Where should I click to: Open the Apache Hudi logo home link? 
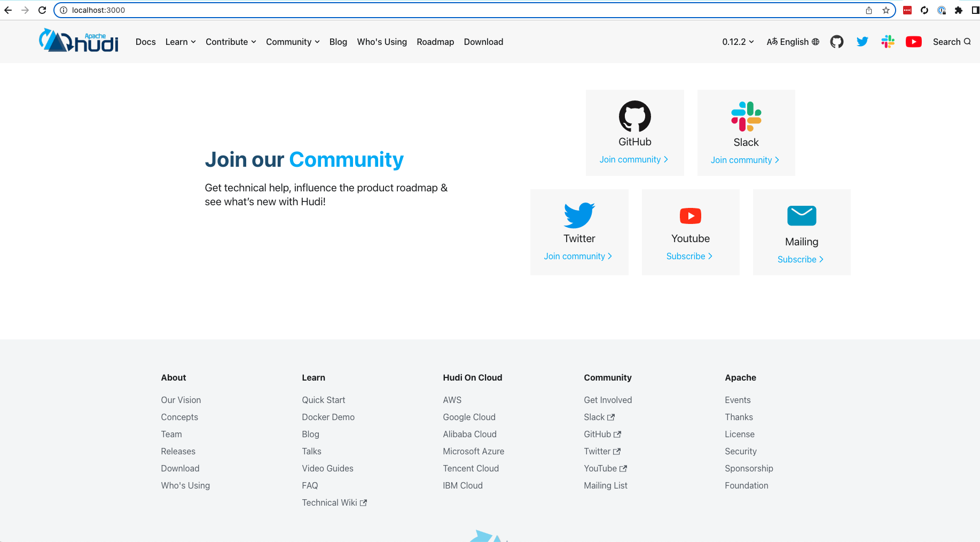(x=79, y=41)
